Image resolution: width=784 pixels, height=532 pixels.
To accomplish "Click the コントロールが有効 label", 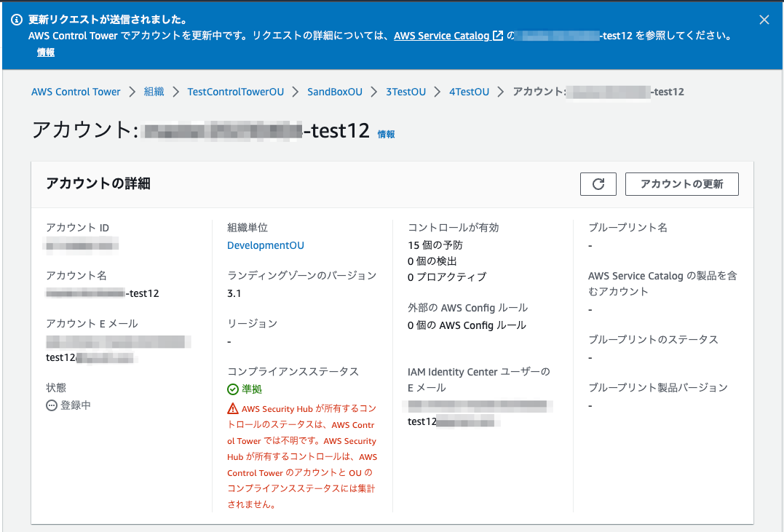I will tap(454, 228).
